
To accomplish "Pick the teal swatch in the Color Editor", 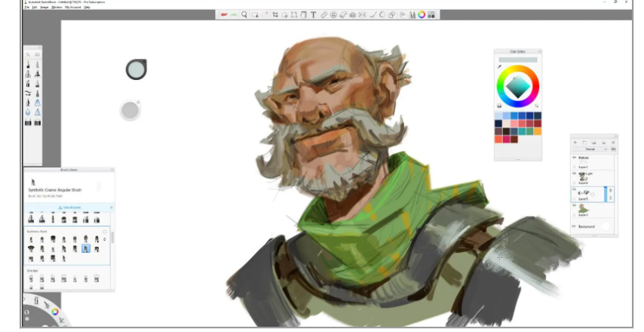I will (x=522, y=131).
